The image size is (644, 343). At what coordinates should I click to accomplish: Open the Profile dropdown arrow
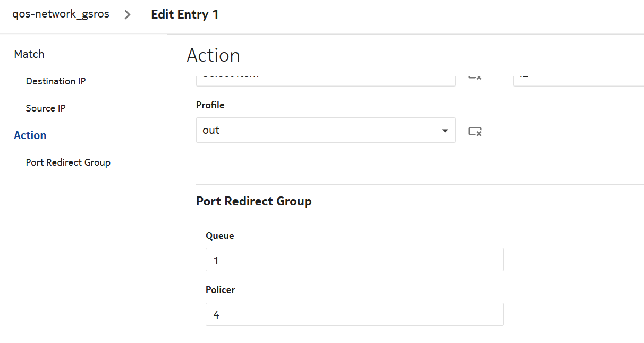(445, 131)
